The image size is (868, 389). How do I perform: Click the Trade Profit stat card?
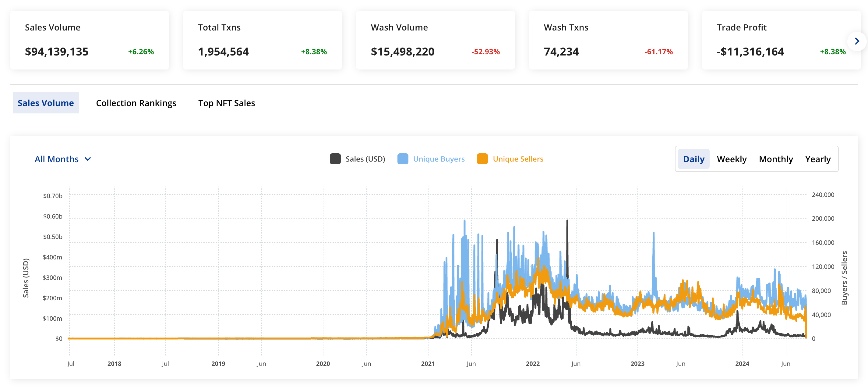(775, 40)
